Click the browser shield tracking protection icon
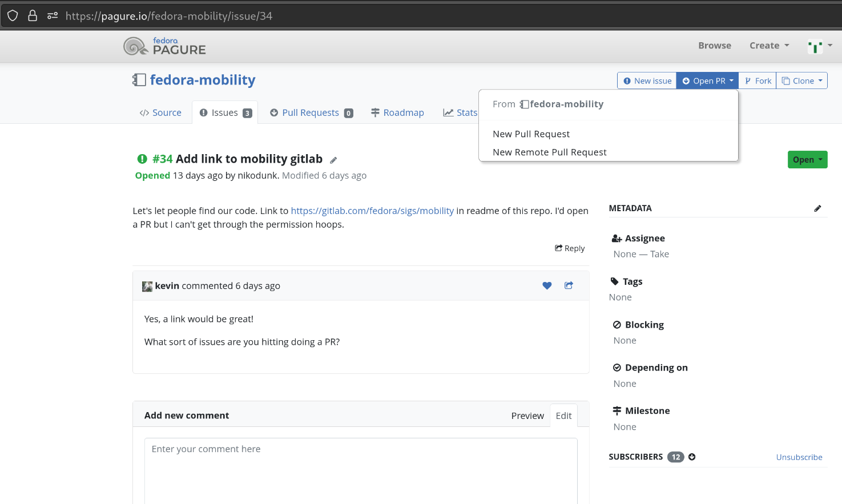This screenshot has width=842, height=504. click(13, 15)
